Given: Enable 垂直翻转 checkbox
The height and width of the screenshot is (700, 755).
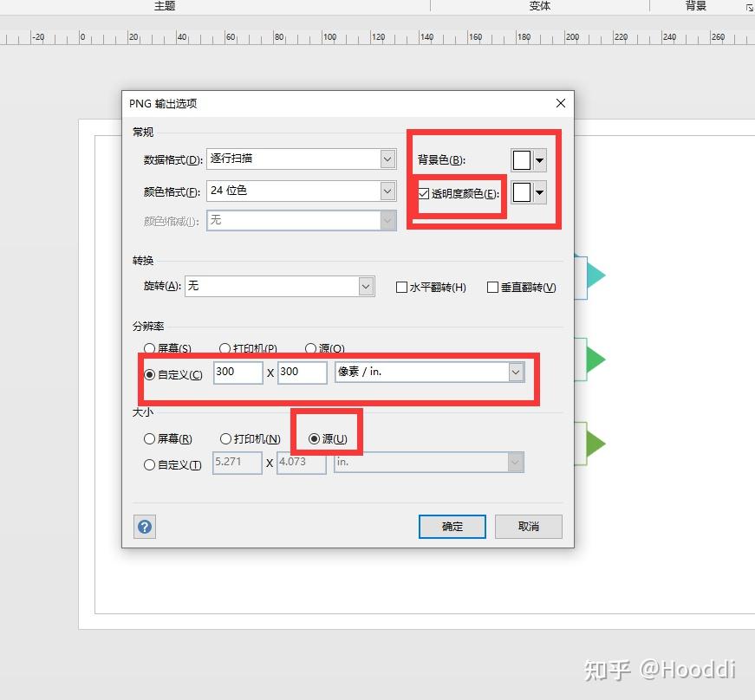Looking at the screenshot, I should coord(492,288).
